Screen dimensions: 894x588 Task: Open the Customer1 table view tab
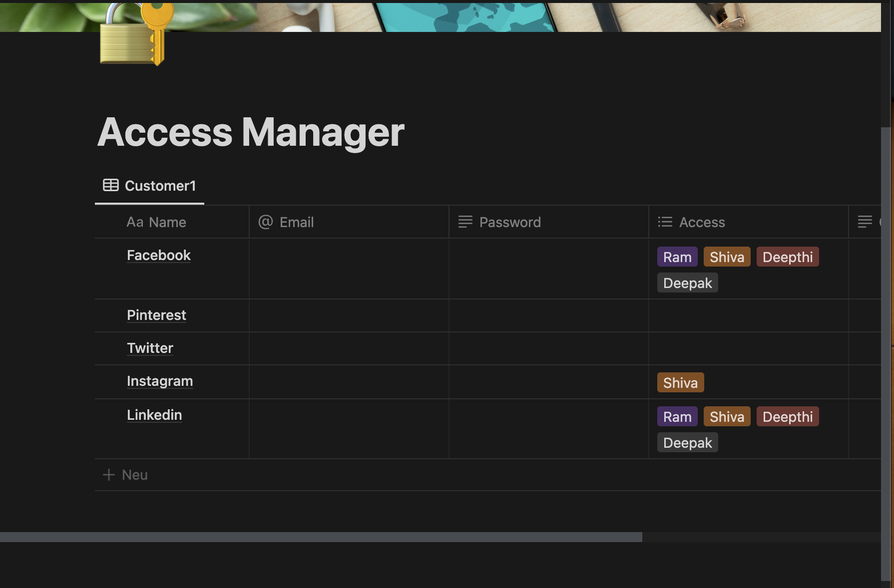(x=149, y=186)
